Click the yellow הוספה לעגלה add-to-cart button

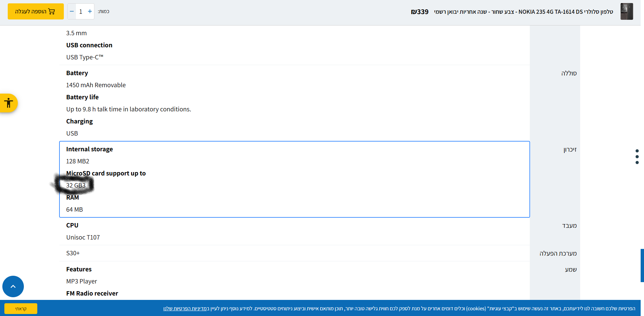click(36, 11)
